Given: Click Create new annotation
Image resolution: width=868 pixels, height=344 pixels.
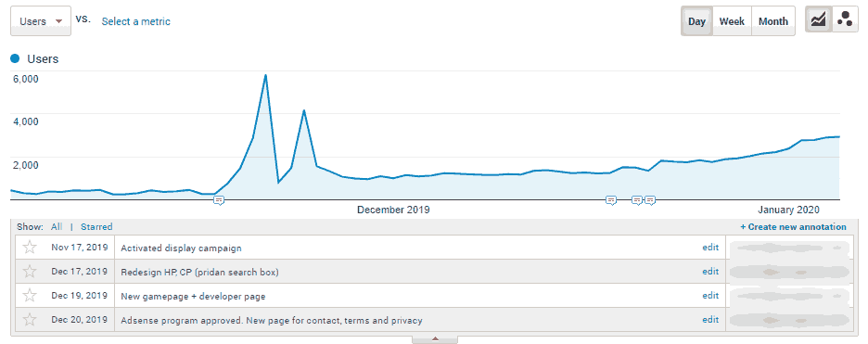Looking at the screenshot, I should [x=793, y=227].
